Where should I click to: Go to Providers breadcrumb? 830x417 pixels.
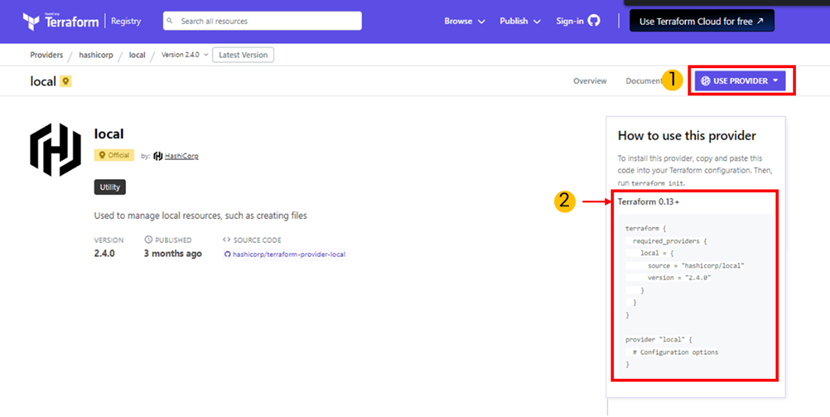(47, 55)
